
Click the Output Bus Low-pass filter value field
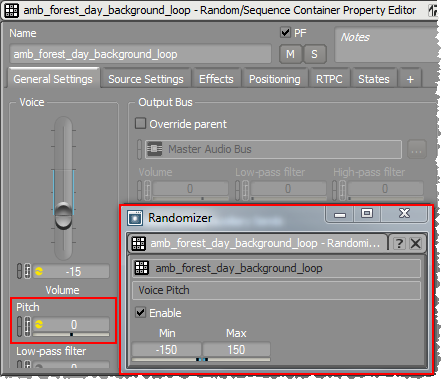[x=288, y=189]
